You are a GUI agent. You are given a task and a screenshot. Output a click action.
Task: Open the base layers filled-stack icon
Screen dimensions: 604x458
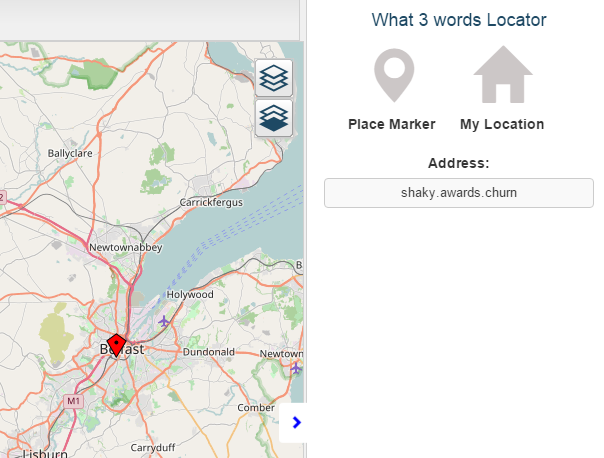(x=273, y=118)
